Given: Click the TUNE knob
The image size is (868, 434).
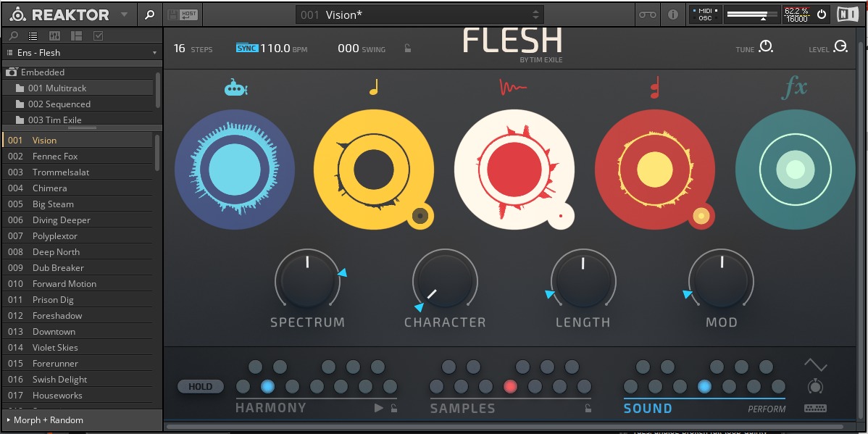Looking at the screenshot, I should pyautogui.click(x=766, y=46).
